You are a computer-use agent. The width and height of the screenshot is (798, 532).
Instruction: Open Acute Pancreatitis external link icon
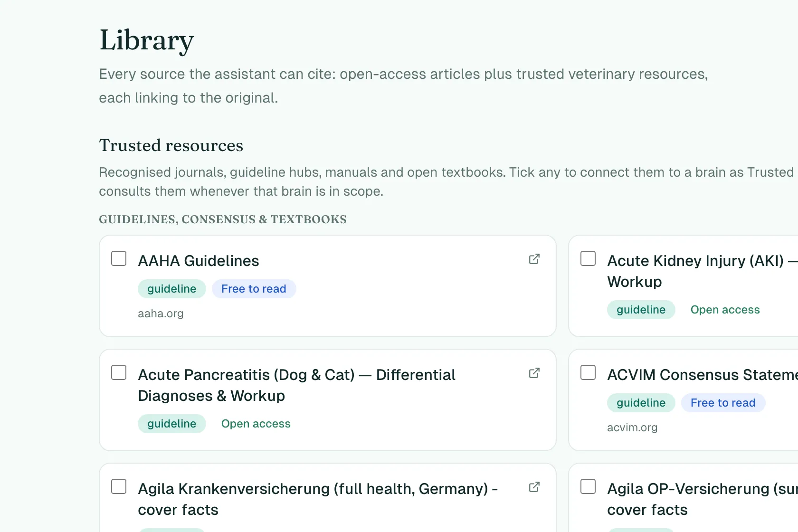(x=534, y=373)
